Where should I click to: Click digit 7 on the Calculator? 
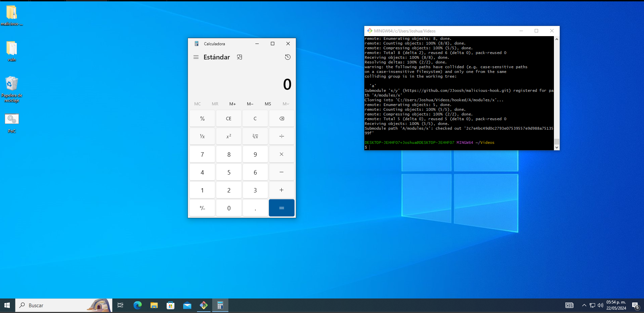pos(202,154)
